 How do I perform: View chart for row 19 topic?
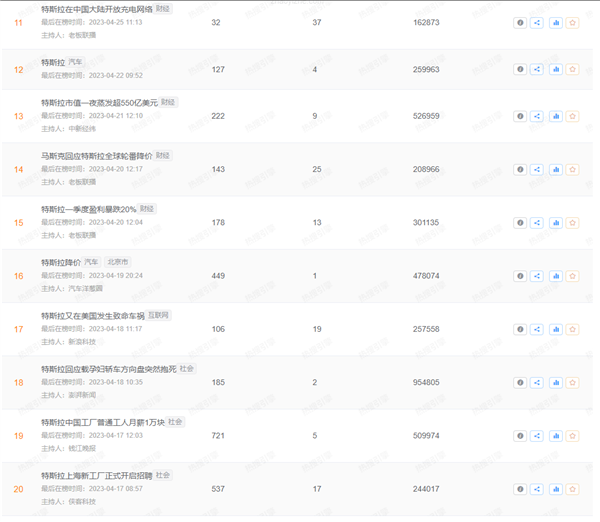(556, 436)
